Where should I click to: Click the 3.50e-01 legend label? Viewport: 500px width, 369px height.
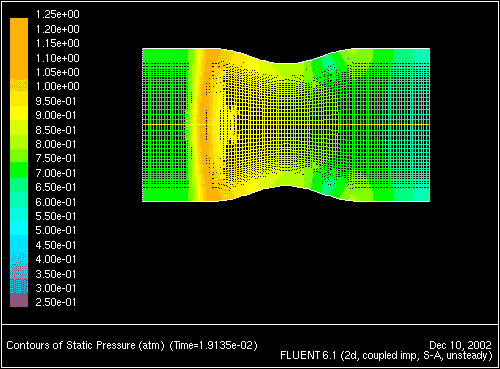56,274
